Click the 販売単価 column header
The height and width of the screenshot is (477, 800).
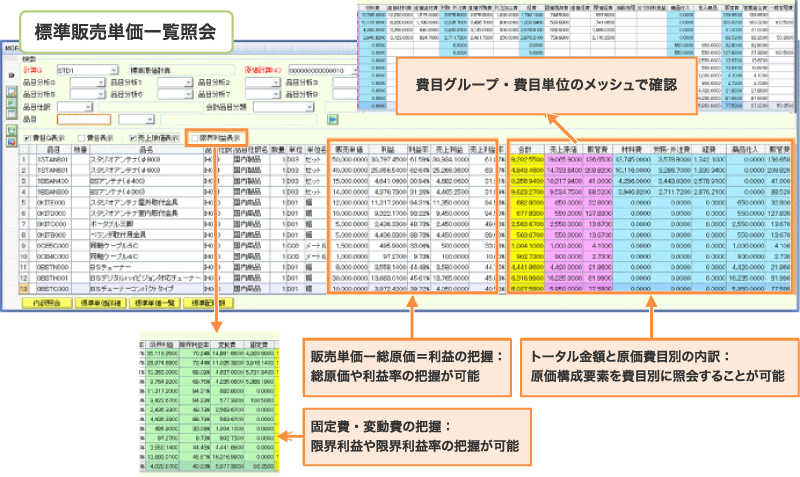coord(348,147)
